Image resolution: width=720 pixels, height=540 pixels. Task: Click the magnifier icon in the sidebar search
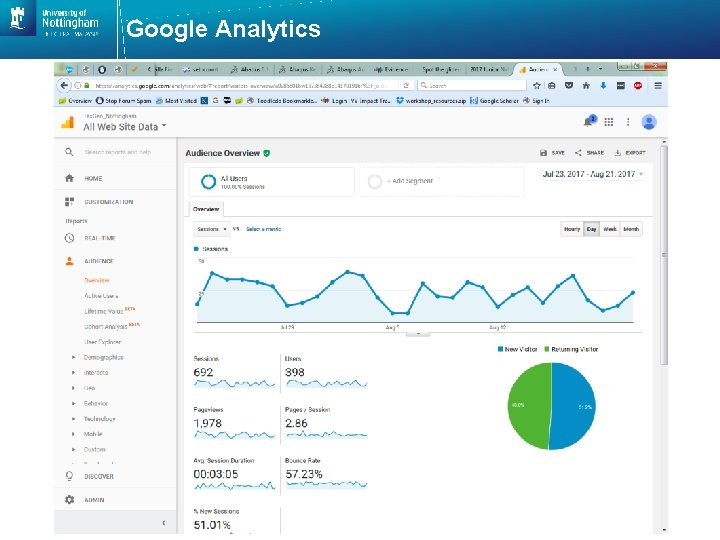pos(69,152)
